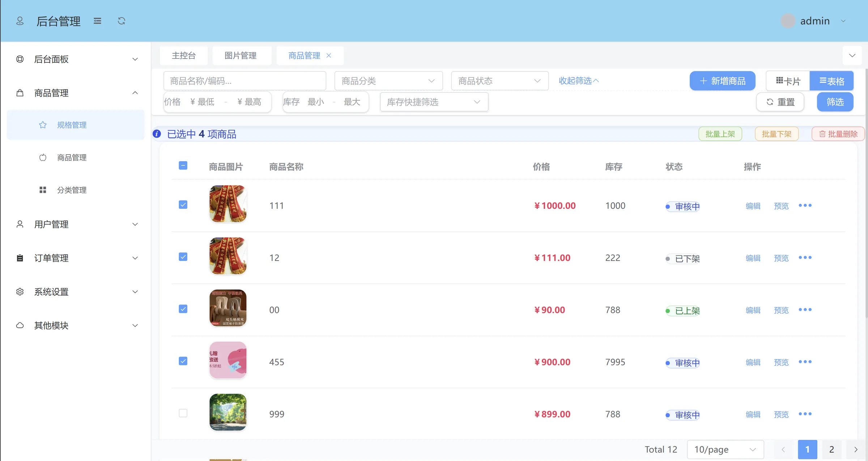Click the sidebar collapse menu icon
Viewport: 868px width, 461px height.
[97, 21]
